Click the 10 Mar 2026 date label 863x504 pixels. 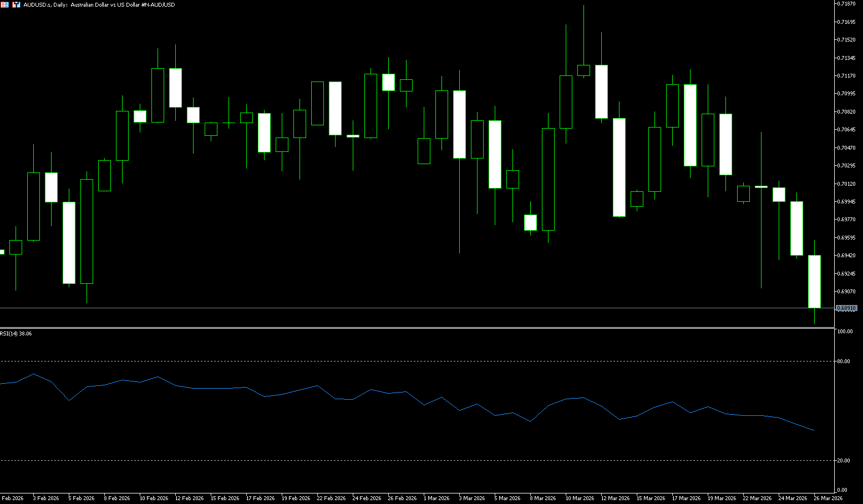[x=580, y=498]
